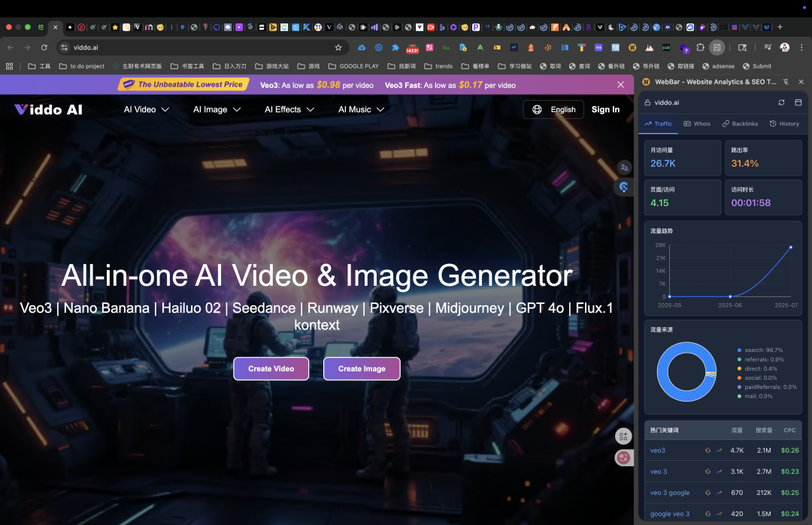Click the WebBar yellow W extension icon

pyautogui.click(x=632, y=47)
